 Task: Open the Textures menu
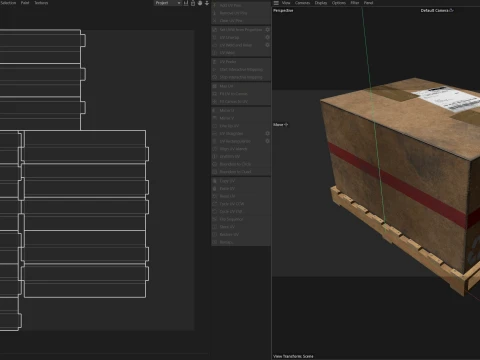pyautogui.click(x=41, y=3)
